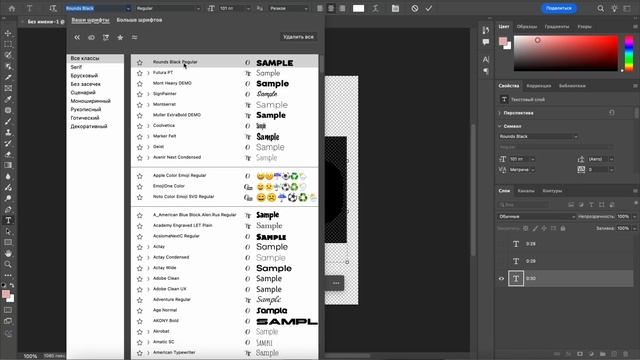640x360 pixels.
Task: Select the Horizontal Type tool
Action: 8,220
